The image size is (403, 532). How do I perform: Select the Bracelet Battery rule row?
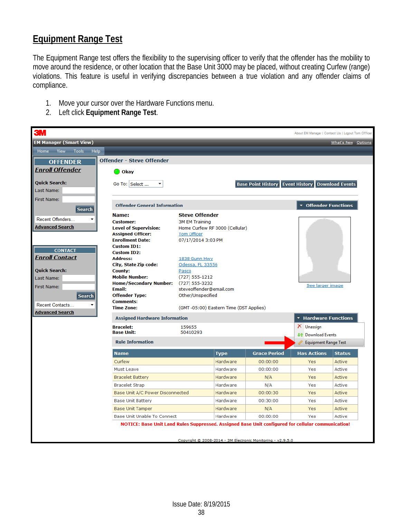[x=235, y=377]
